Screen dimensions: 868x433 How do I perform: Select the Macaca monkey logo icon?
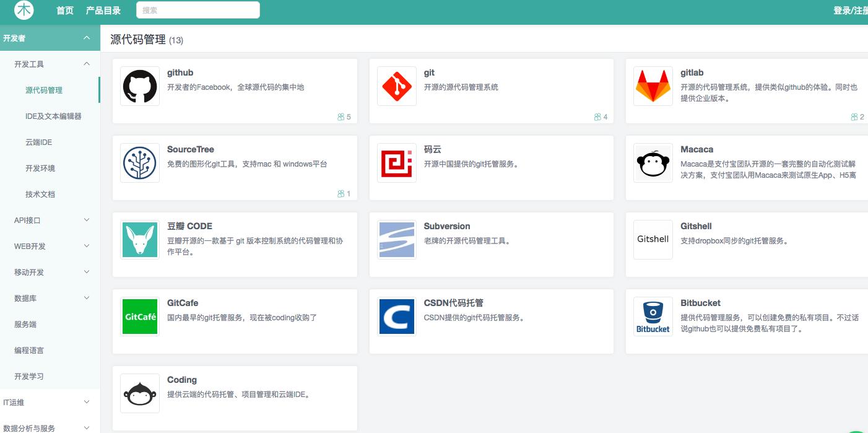(653, 163)
